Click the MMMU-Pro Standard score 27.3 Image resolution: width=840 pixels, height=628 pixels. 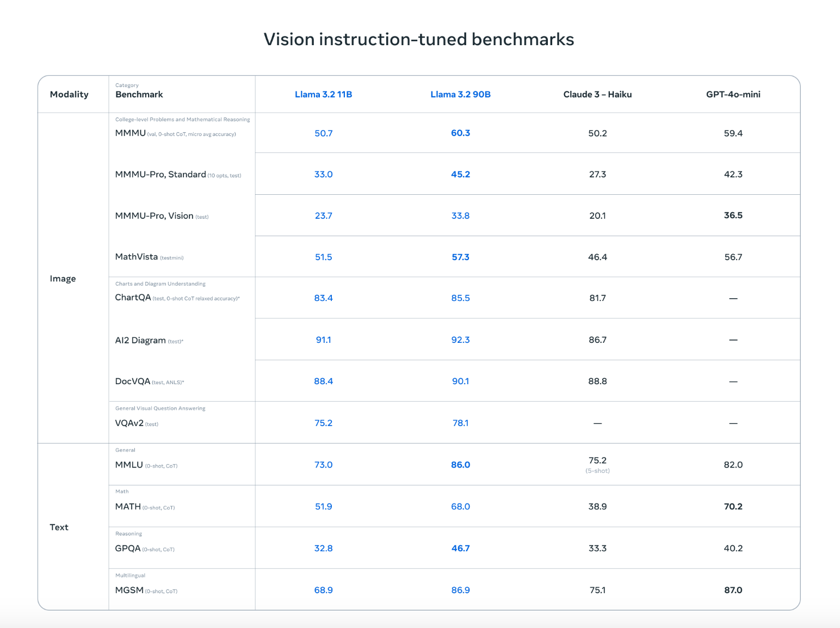coord(597,174)
